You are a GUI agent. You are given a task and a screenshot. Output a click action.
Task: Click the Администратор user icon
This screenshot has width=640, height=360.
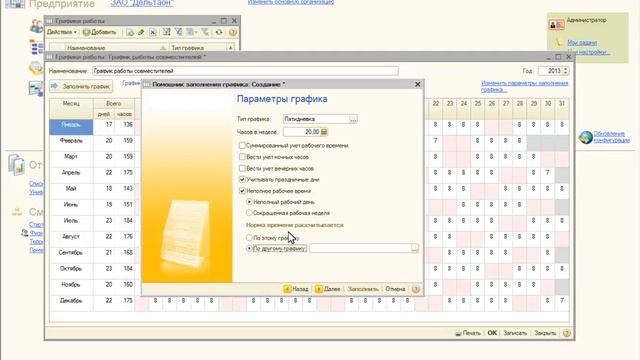[x=556, y=24]
